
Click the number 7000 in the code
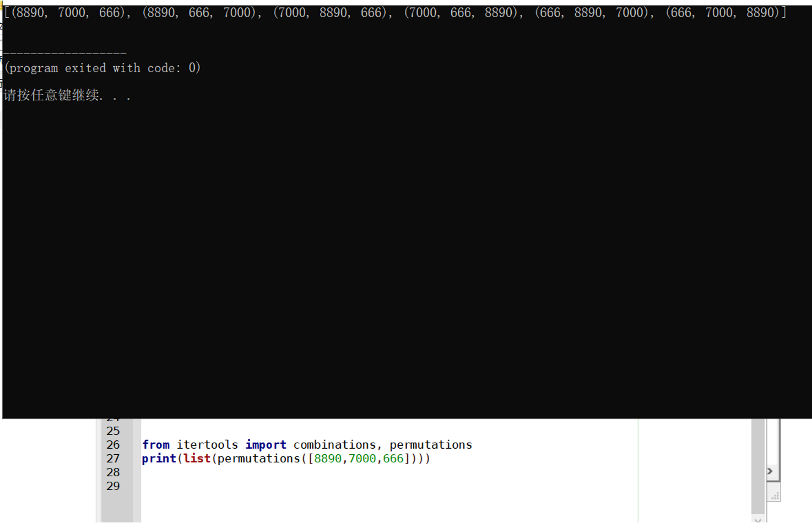(362, 459)
